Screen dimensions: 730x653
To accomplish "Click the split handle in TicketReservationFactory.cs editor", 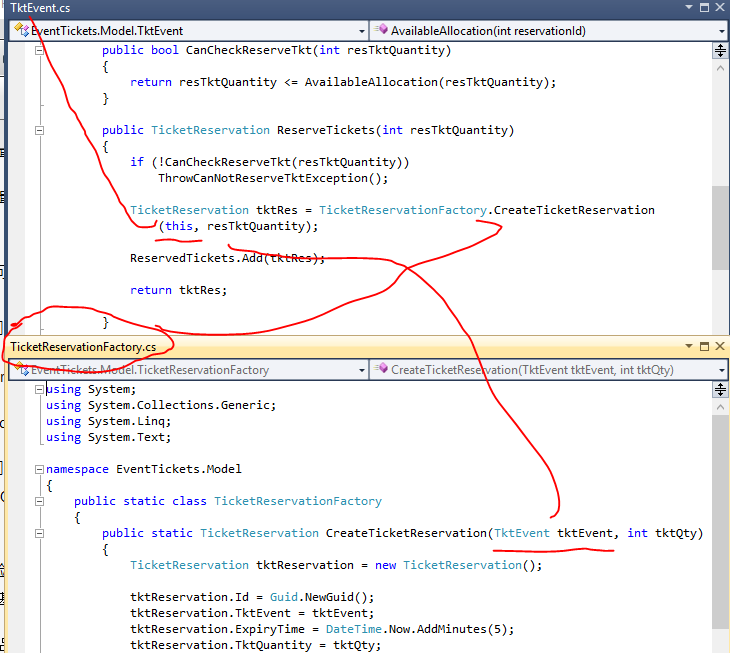I will point(720,390).
